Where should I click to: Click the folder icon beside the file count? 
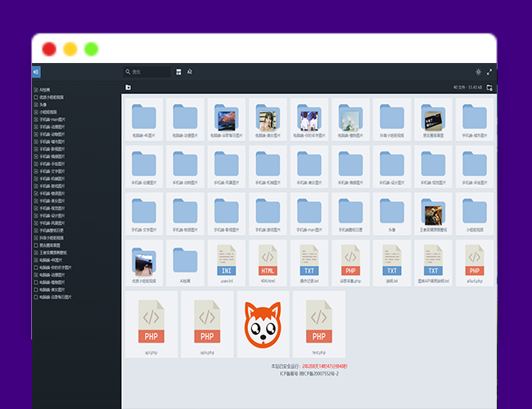489,88
